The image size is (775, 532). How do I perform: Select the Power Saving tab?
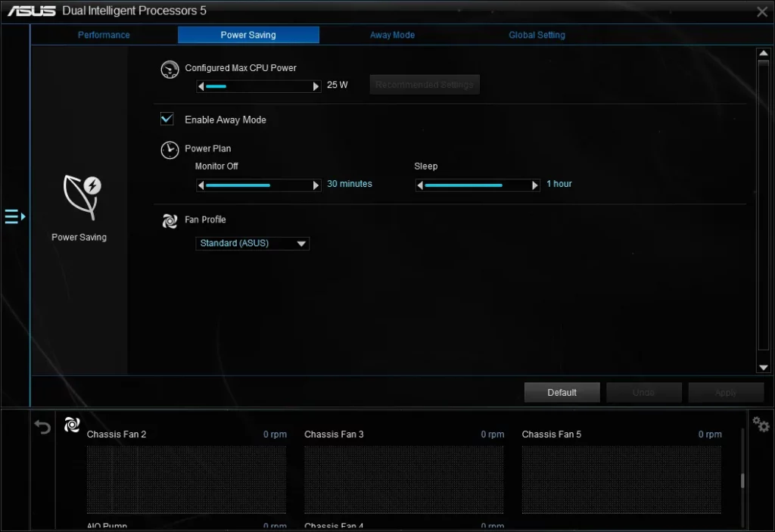[248, 35]
